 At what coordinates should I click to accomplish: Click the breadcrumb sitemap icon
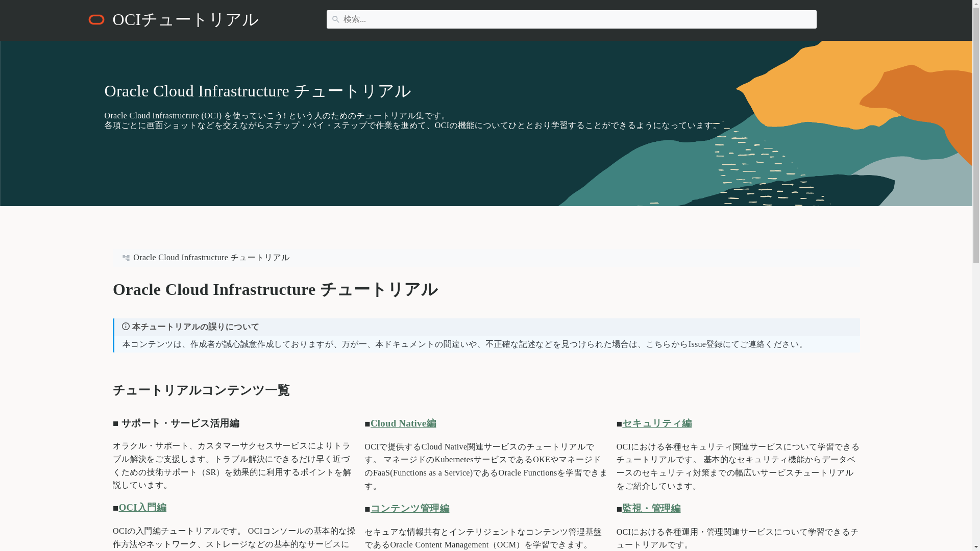pos(126,258)
